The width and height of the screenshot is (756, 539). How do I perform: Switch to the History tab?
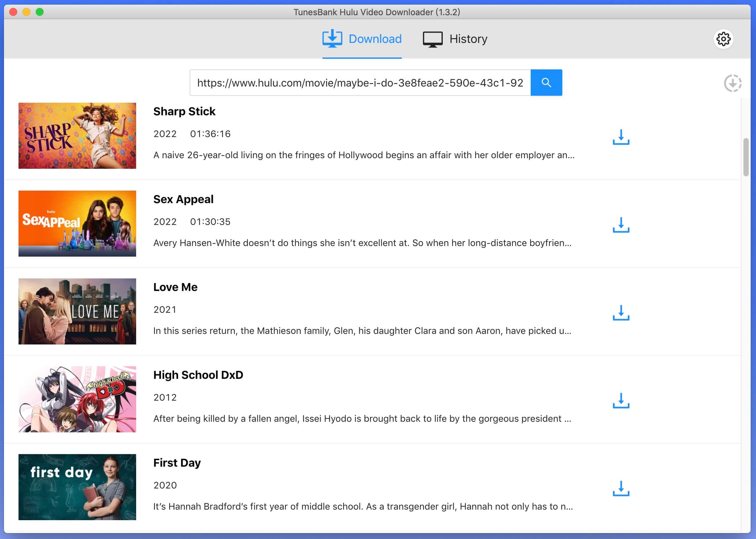tap(455, 39)
